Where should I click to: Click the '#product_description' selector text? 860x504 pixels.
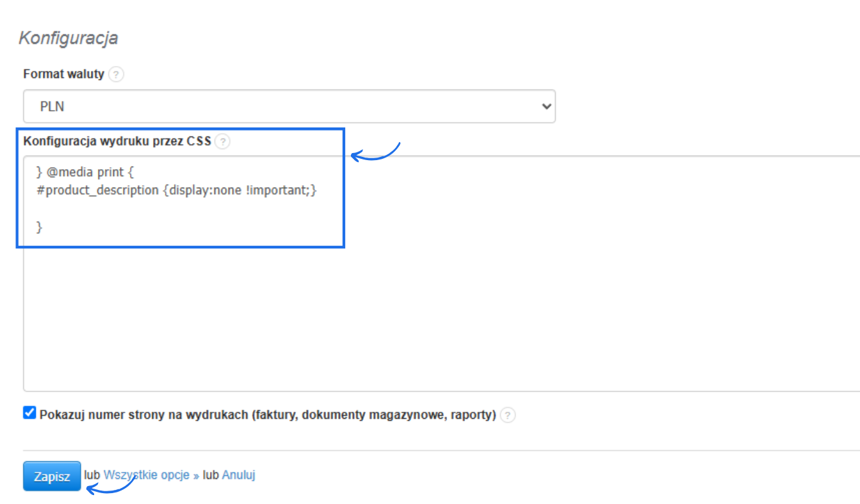[97, 190]
